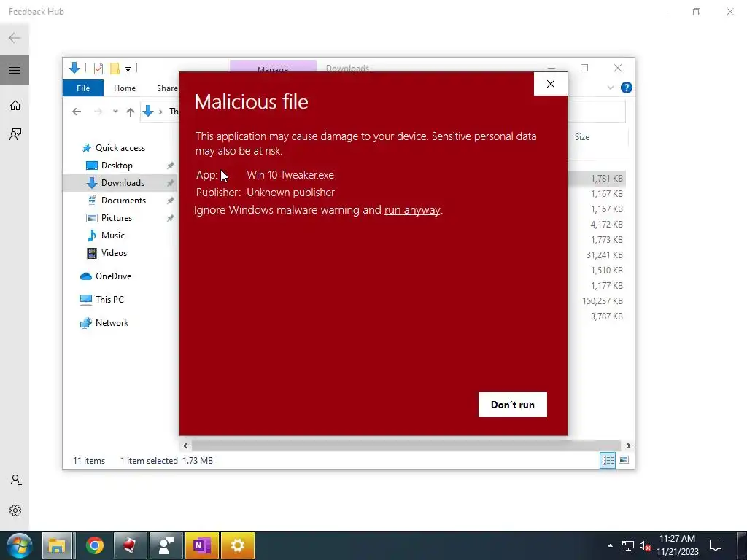Click the run anyway link
The height and width of the screenshot is (560, 747).
click(x=412, y=210)
